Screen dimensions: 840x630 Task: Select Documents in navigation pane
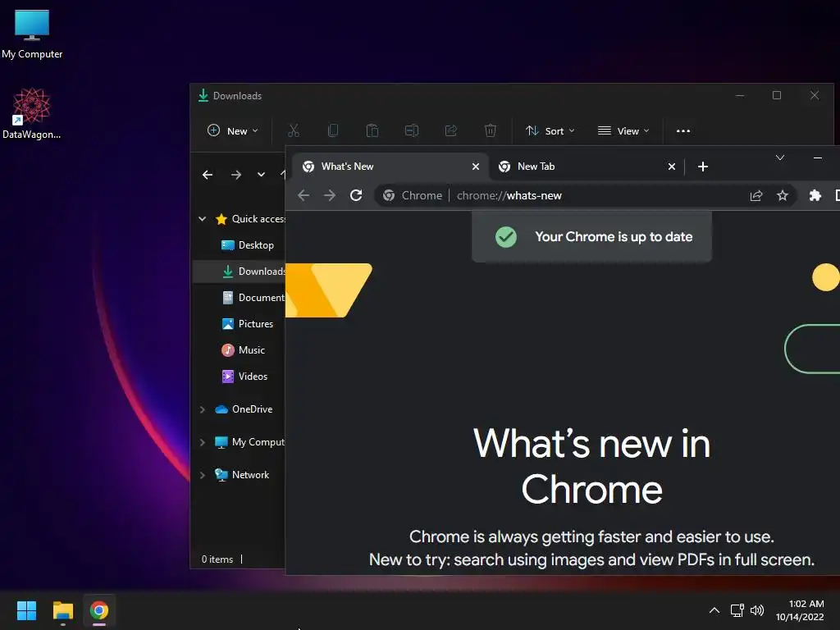[253, 297]
